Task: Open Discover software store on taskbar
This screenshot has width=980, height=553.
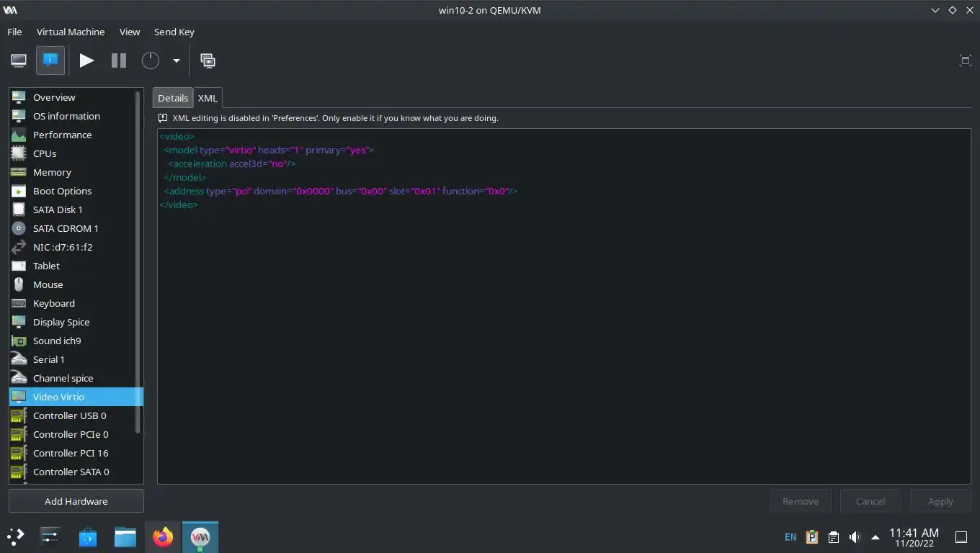Action: click(88, 536)
